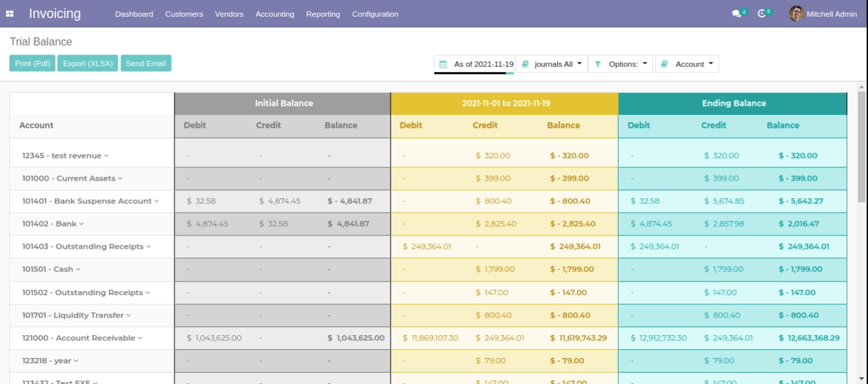Click the Send Email button
The height and width of the screenshot is (384, 868).
click(x=146, y=64)
